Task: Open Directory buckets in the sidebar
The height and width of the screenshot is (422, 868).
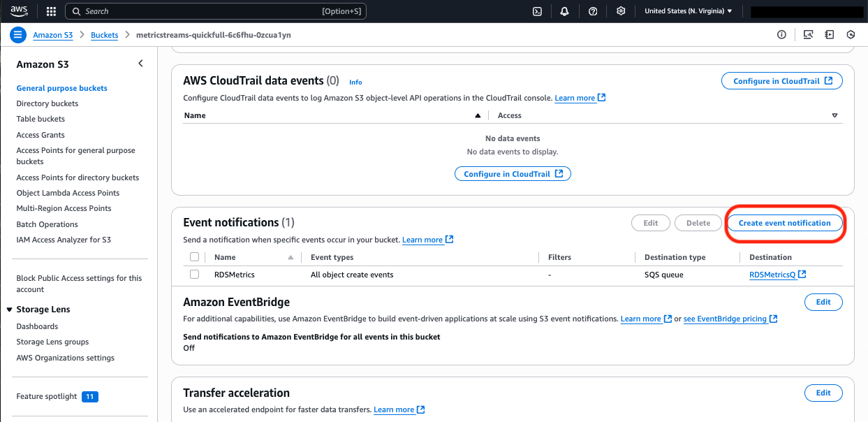Action: (47, 103)
